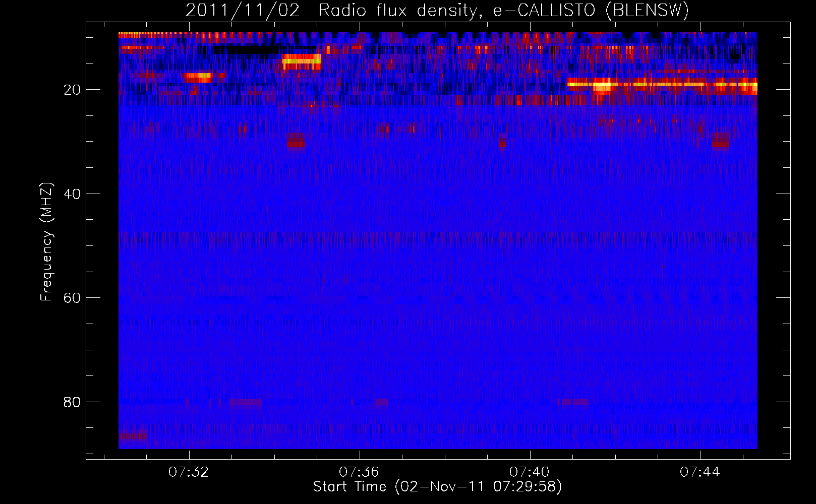Click the 07:36 time tick label
Screen dimensions: 816x504
[x=359, y=472]
